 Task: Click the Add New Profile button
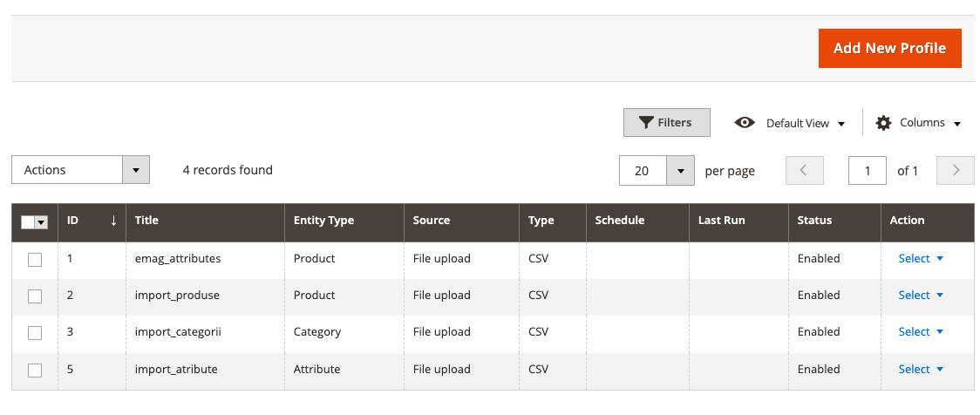[x=889, y=48]
